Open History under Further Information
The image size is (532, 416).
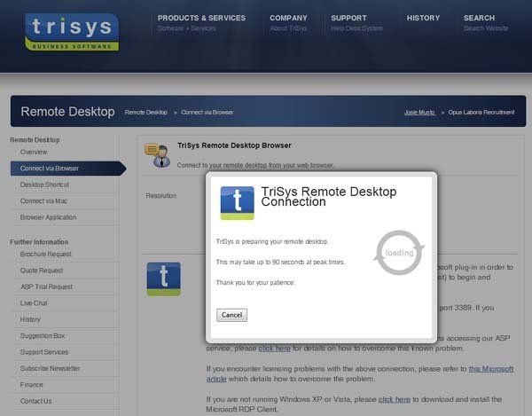pyautogui.click(x=30, y=319)
